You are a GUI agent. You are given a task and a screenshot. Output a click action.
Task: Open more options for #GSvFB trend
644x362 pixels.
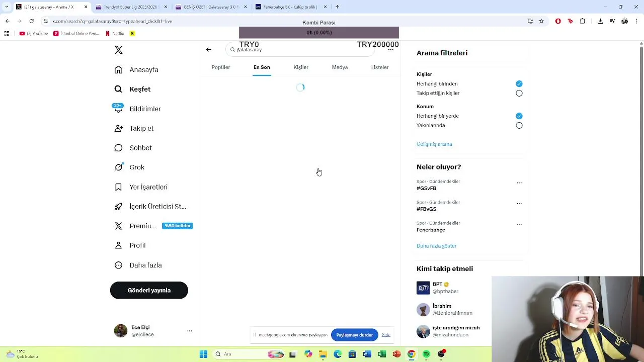(519, 183)
